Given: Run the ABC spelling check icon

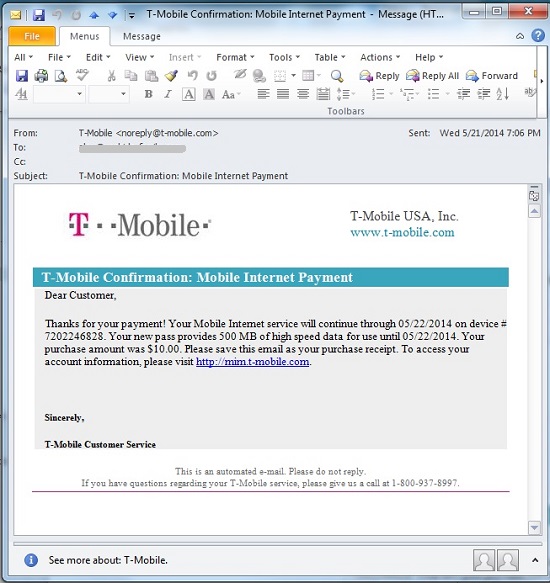Looking at the screenshot, I should point(82,75).
